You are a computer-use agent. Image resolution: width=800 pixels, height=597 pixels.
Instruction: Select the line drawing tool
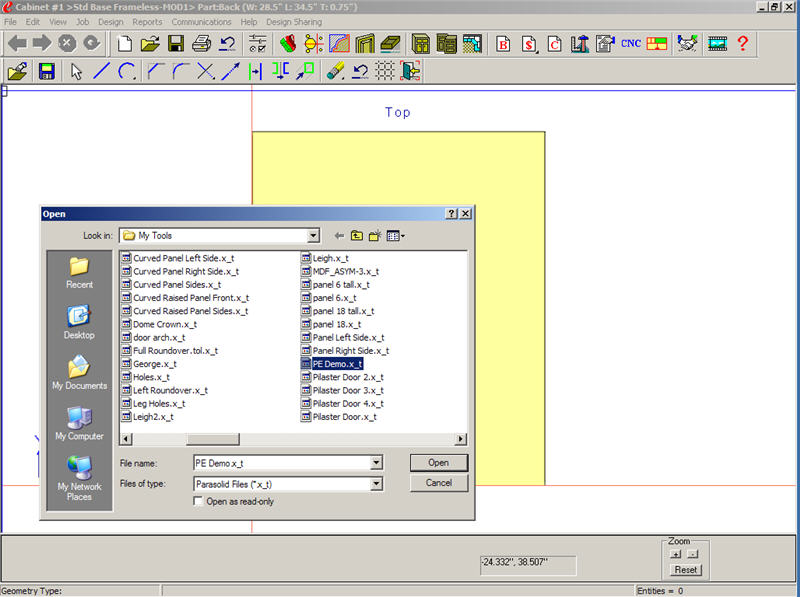102,71
